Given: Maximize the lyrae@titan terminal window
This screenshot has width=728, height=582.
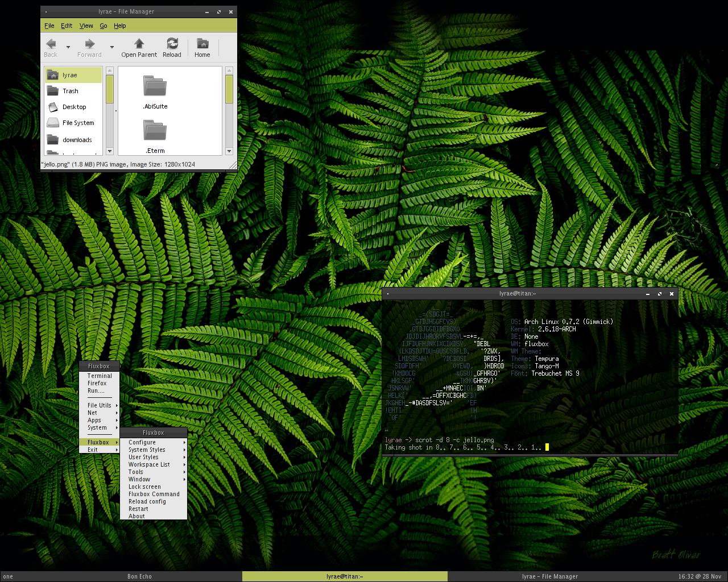Looking at the screenshot, I should 660,294.
